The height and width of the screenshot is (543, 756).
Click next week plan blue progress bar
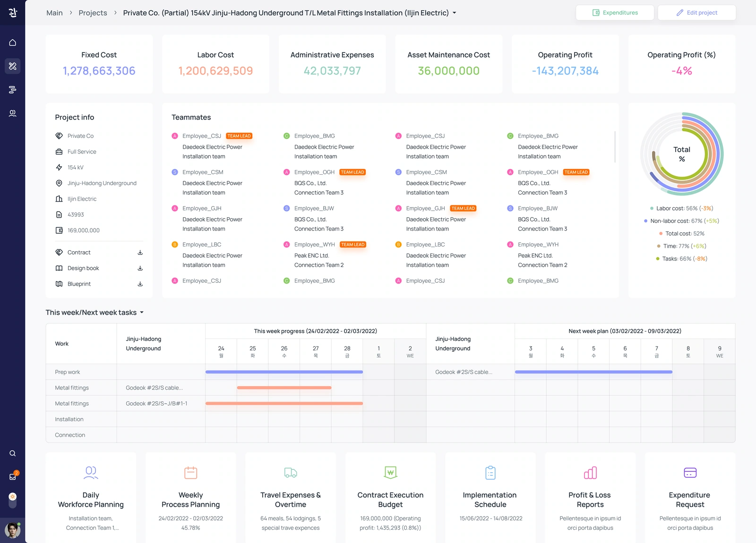[593, 372]
